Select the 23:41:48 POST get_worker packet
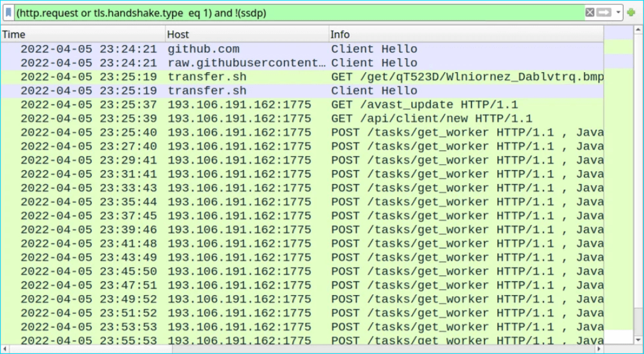This screenshot has width=644, height=354. [301, 243]
